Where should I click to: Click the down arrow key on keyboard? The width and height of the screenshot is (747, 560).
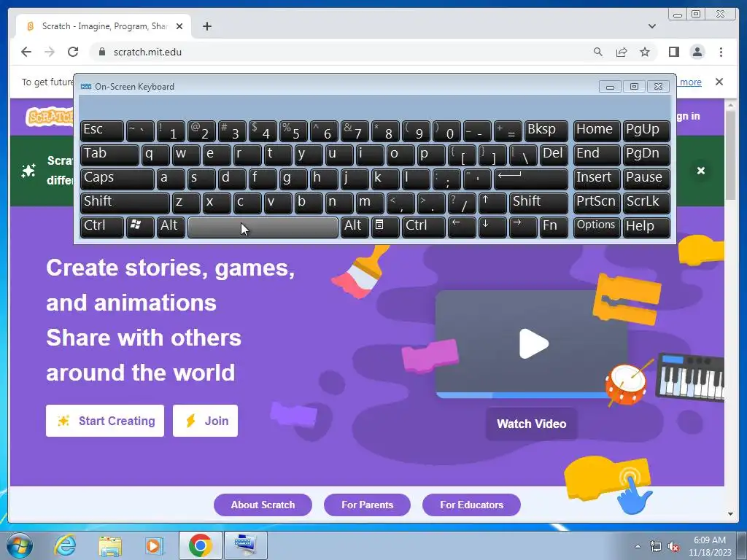(492, 227)
